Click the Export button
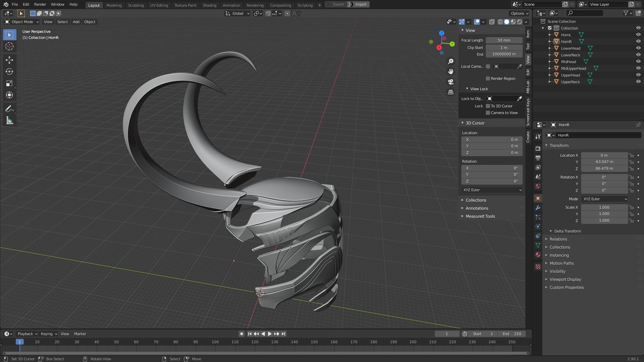 click(338, 4)
